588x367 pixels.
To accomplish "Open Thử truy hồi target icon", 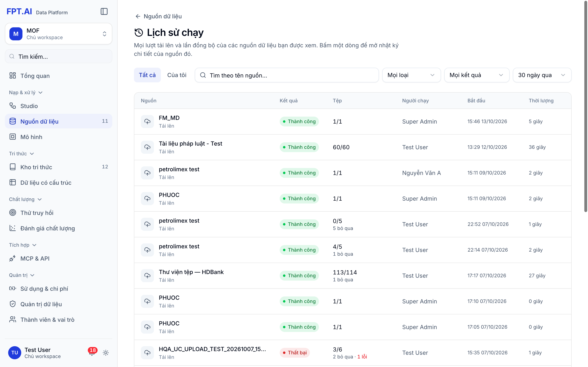I will (x=13, y=213).
